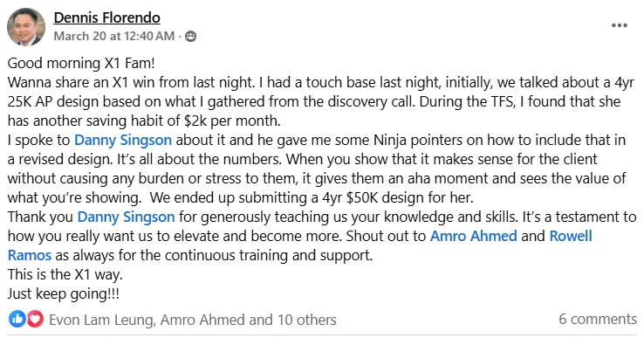Open Amro Ahmed mention after 'Shout out to'
The image size is (644, 338).
474,236
